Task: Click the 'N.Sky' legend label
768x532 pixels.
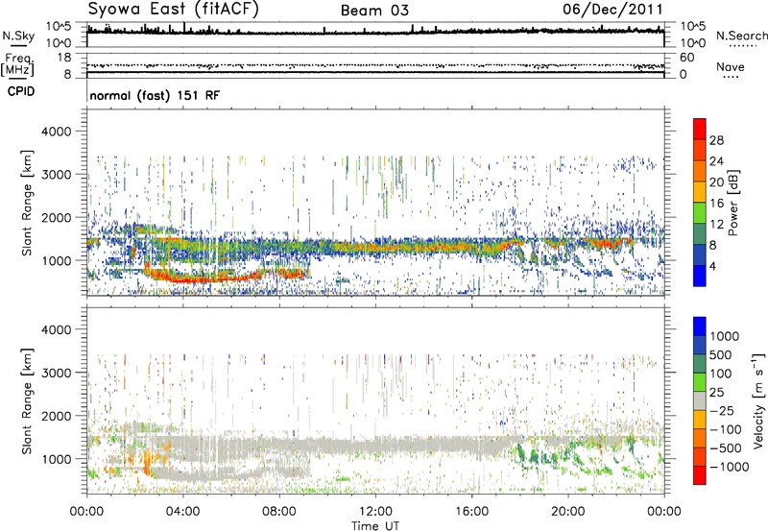Action: point(18,36)
